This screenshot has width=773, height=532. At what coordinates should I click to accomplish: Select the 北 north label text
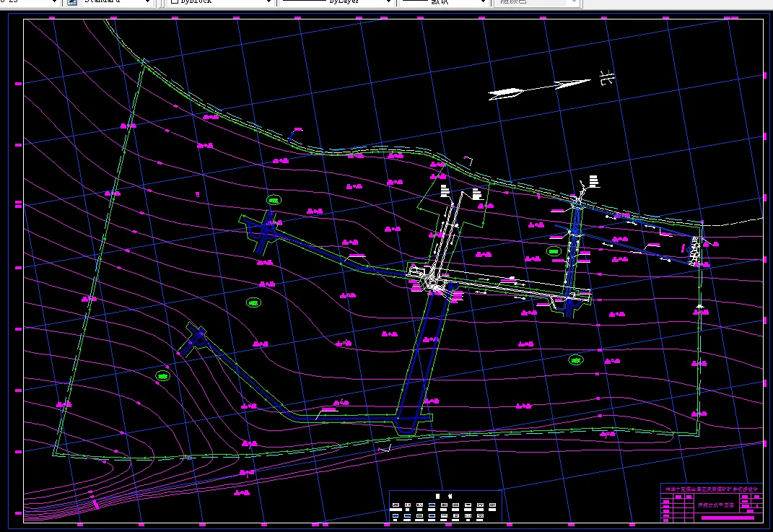607,78
